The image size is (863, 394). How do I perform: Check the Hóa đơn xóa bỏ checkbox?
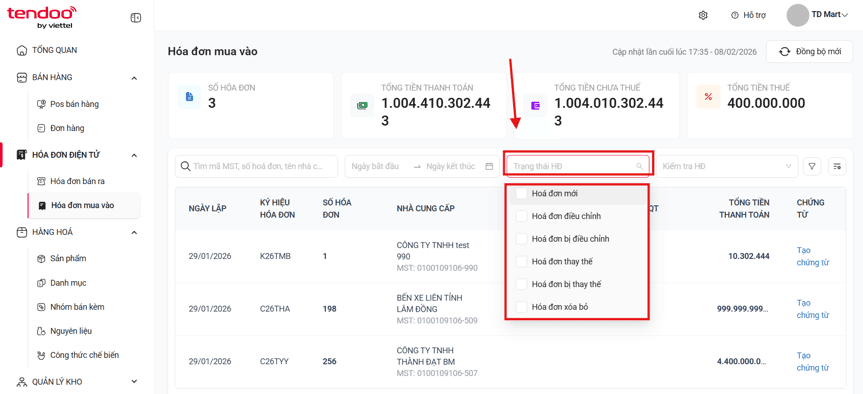click(521, 307)
